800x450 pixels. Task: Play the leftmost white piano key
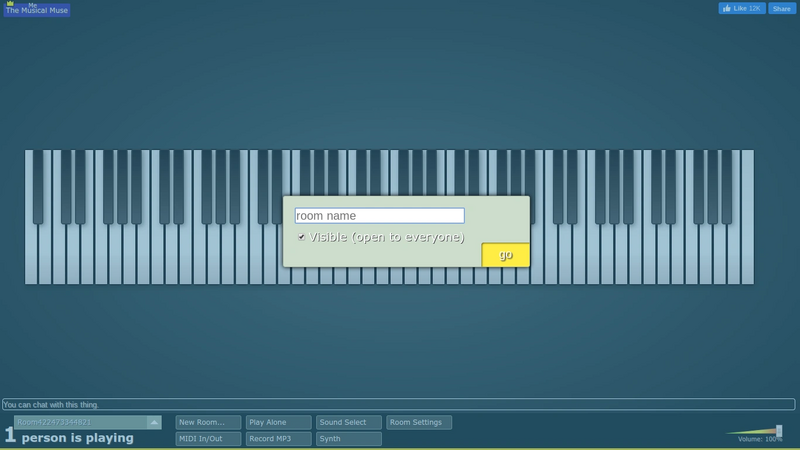[x=31, y=255]
